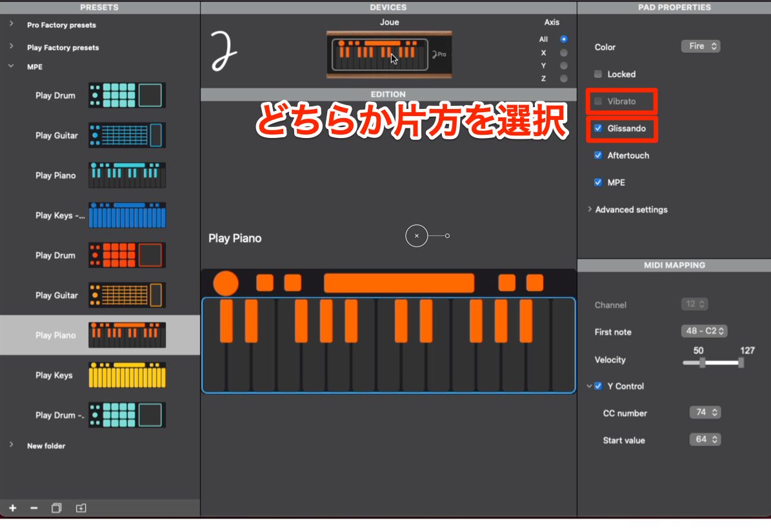771x532 pixels.
Task: Uncheck the Aftertouch checkbox
Action: 598,155
